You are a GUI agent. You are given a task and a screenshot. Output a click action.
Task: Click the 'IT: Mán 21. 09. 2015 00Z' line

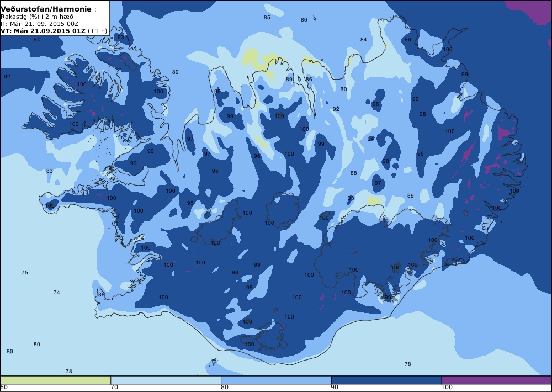point(39,24)
